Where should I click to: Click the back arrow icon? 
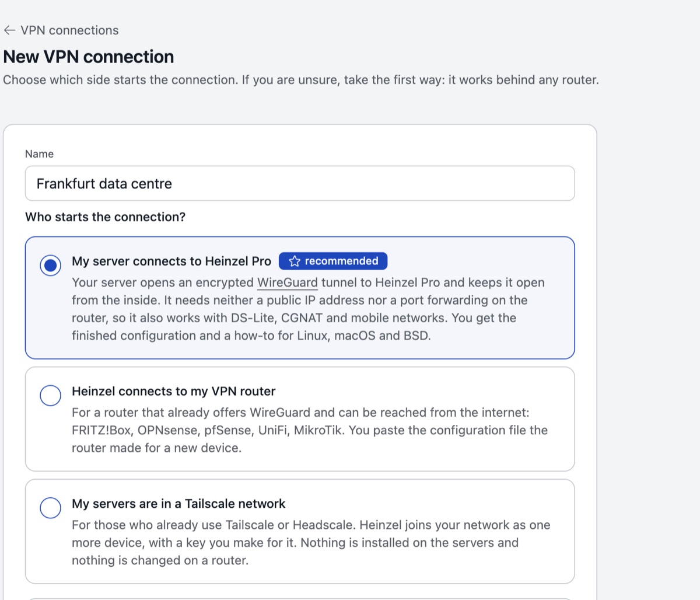[9, 30]
